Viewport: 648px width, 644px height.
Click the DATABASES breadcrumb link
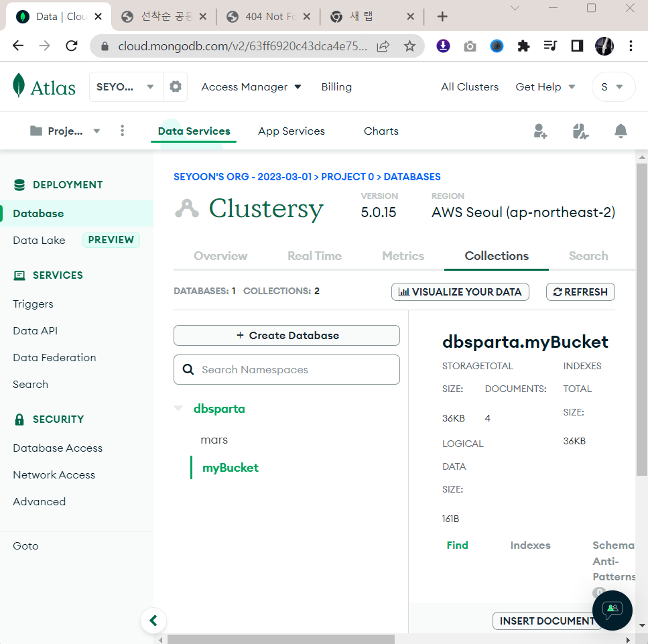click(412, 177)
